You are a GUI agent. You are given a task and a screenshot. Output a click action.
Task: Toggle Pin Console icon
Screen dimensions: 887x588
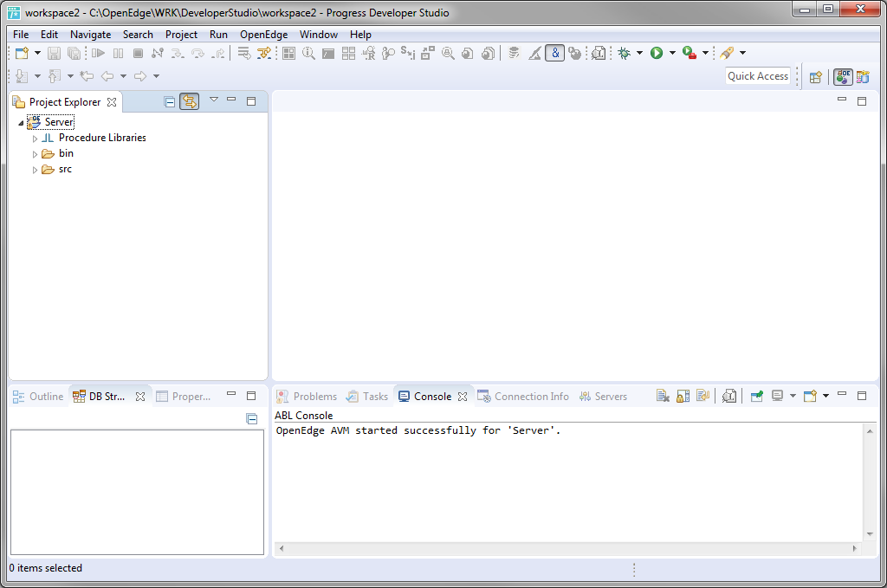pos(756,397)
